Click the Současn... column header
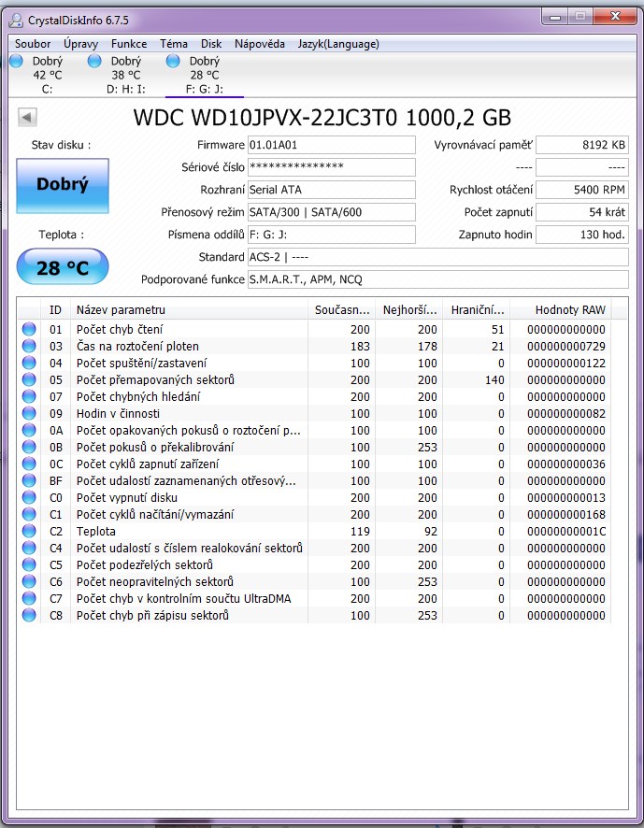 click(341, 310)
